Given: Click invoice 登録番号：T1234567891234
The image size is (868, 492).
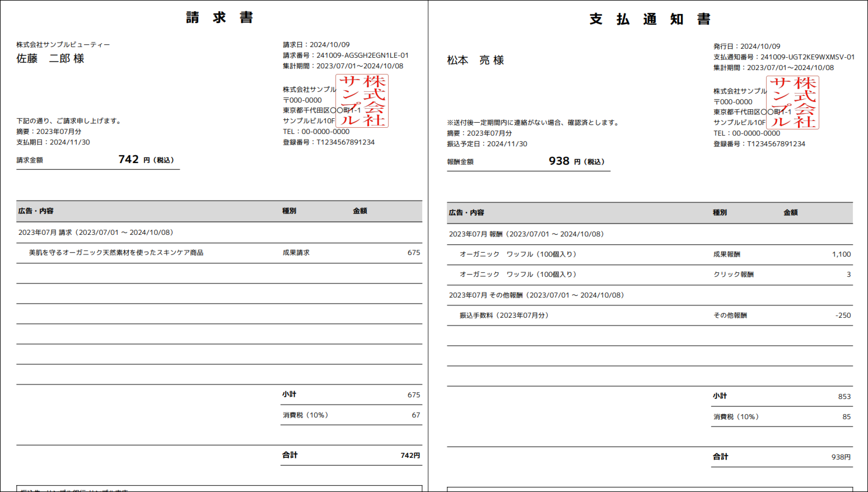Looking at the screenshot, I should 328,142.
